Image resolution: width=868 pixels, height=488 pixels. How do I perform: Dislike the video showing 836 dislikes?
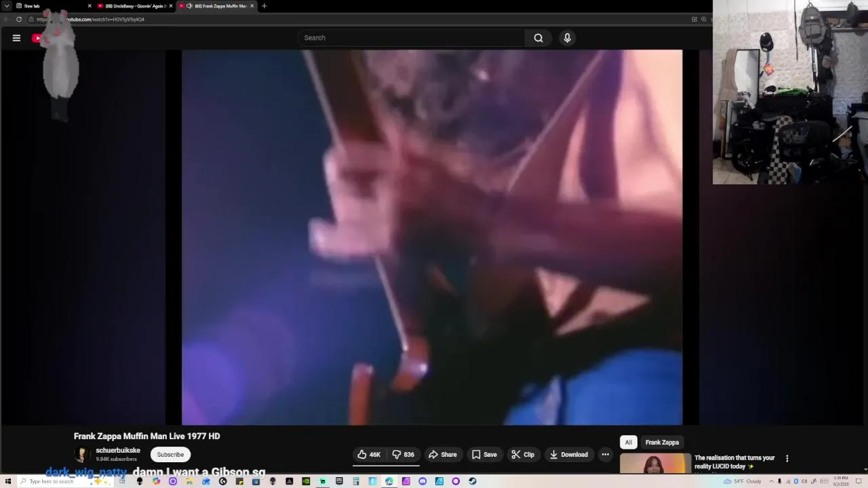click(403, 455)
